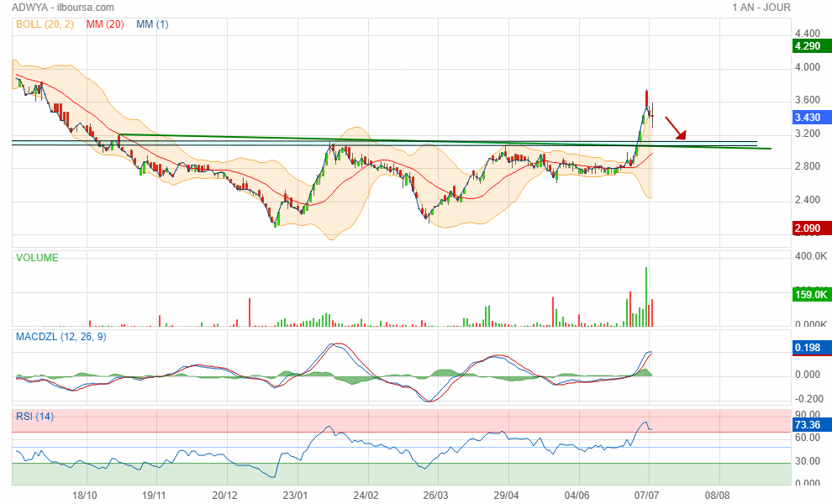Click the 3.200 price axis label
The image size is (832, 504).
(808, 134)
